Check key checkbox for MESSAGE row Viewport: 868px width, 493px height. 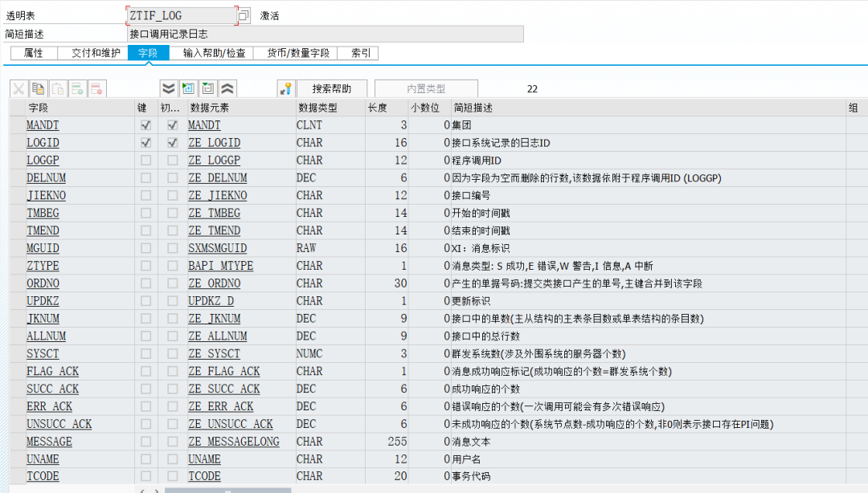coord(145,442)
